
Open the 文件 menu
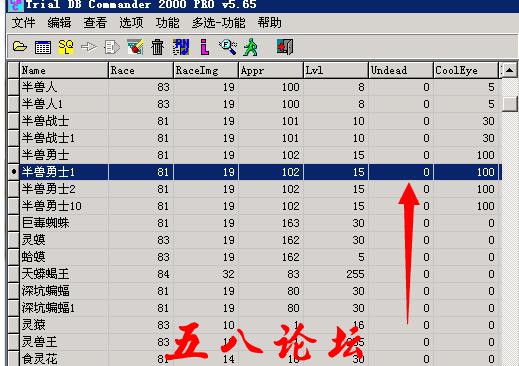[x=23, y=23]
